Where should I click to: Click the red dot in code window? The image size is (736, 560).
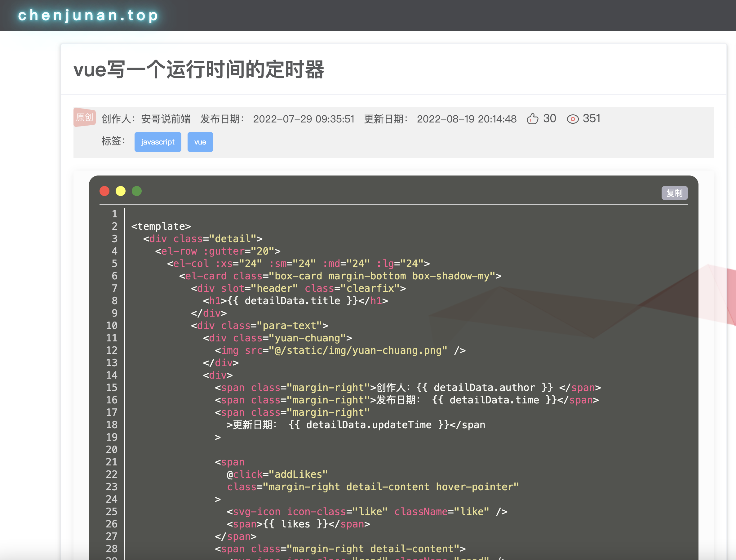point(104,191)
